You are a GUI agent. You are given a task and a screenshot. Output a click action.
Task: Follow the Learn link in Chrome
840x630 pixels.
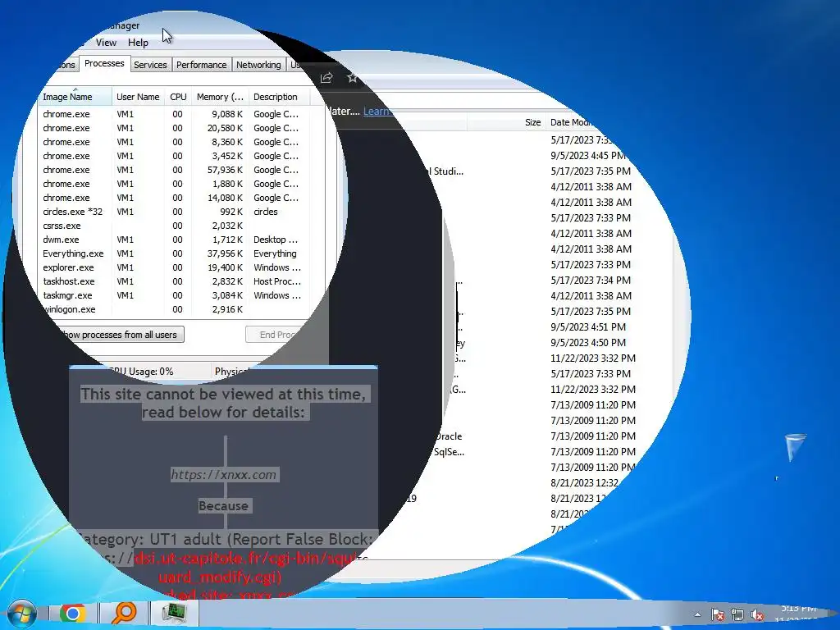click(377, 112)
